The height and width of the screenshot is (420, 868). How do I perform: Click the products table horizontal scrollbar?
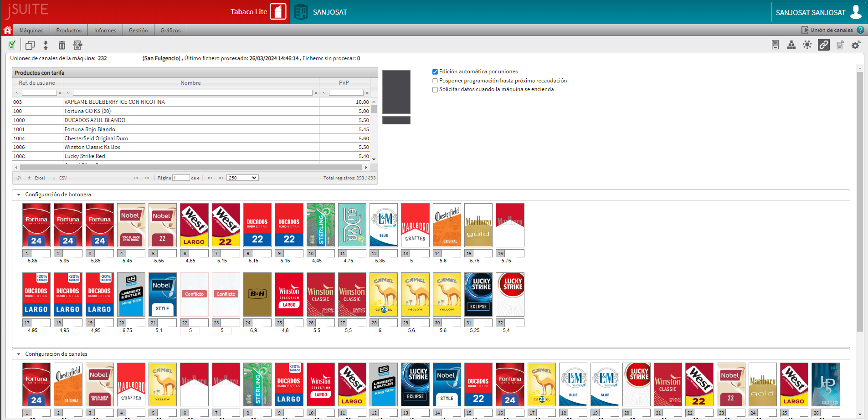(x=191, y=168)
